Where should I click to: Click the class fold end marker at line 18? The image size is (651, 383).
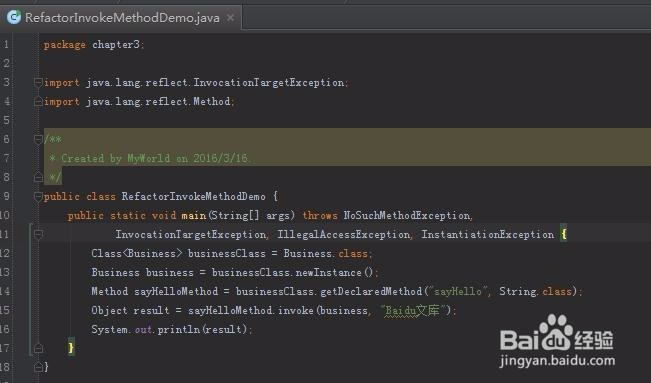point(38,367)
